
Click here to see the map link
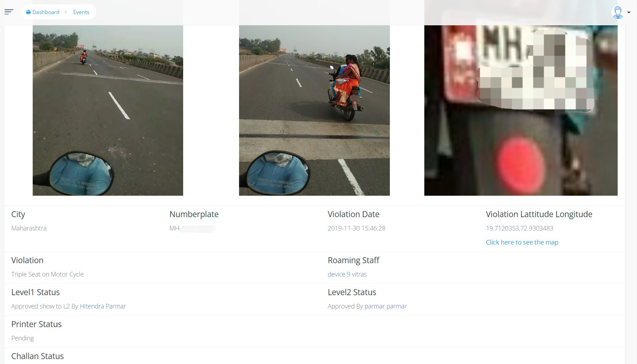522,242
